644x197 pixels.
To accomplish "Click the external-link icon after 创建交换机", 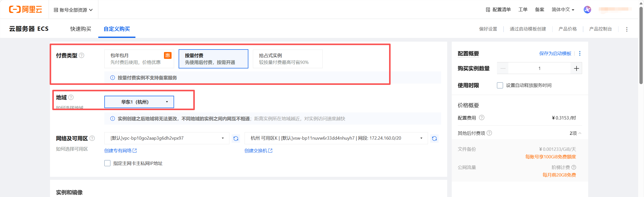I will click(x=270, y=151).
